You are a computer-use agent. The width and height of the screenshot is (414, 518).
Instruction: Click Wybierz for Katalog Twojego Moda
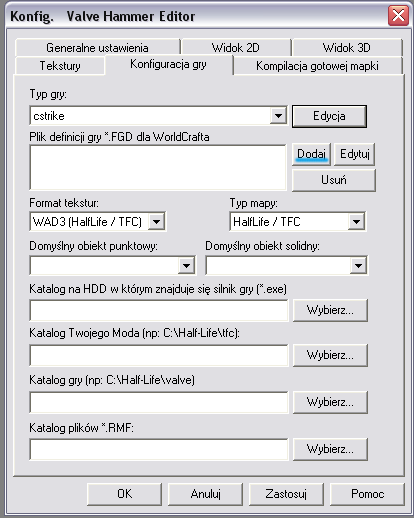330,355
